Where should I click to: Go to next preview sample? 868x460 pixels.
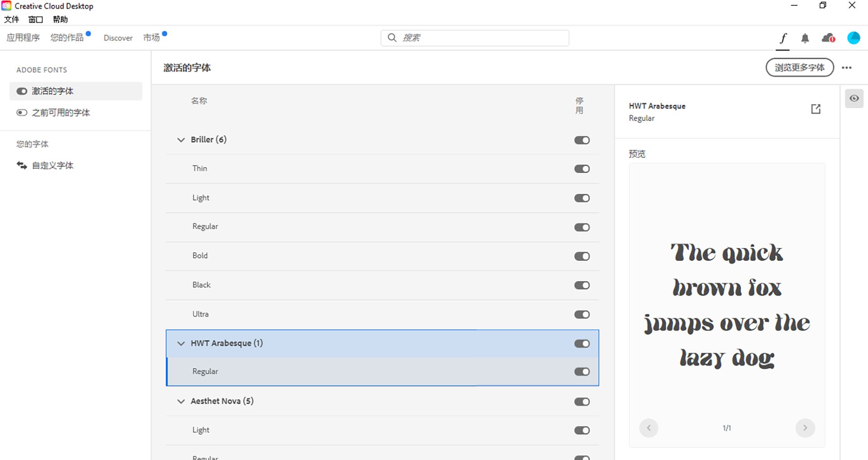[x=805, y=428]
